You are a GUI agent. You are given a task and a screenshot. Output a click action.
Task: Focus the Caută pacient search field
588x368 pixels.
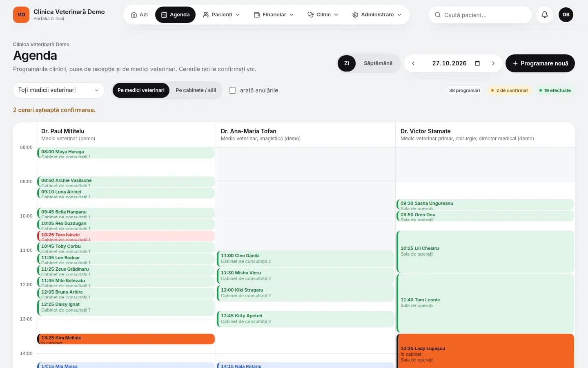coord(480,15)
